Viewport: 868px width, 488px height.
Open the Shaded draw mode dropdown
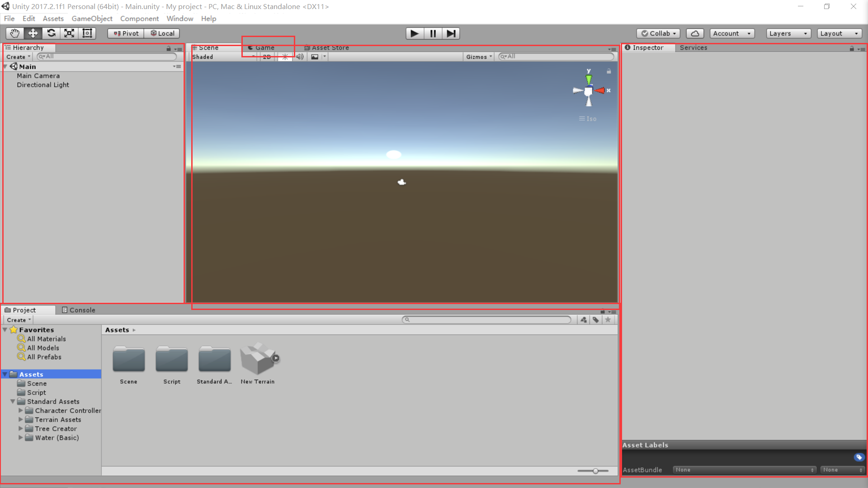tap(212, 56)
